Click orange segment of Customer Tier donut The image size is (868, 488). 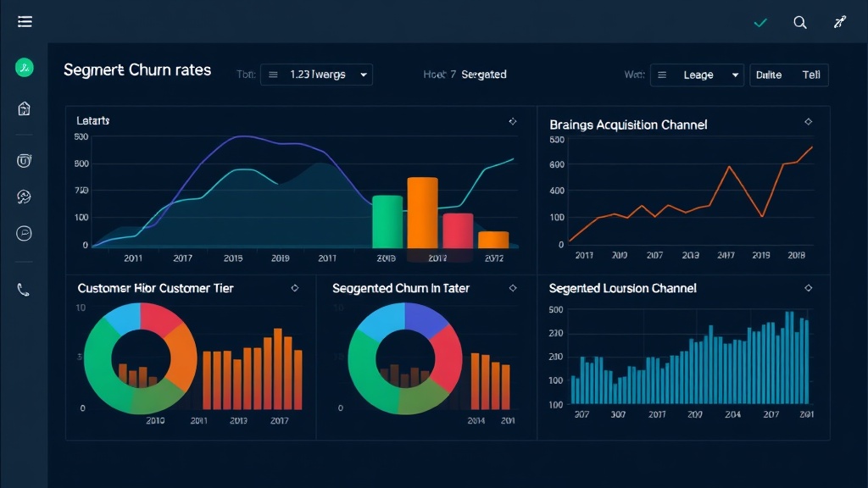pyautogui.click(x=181, y=357)
